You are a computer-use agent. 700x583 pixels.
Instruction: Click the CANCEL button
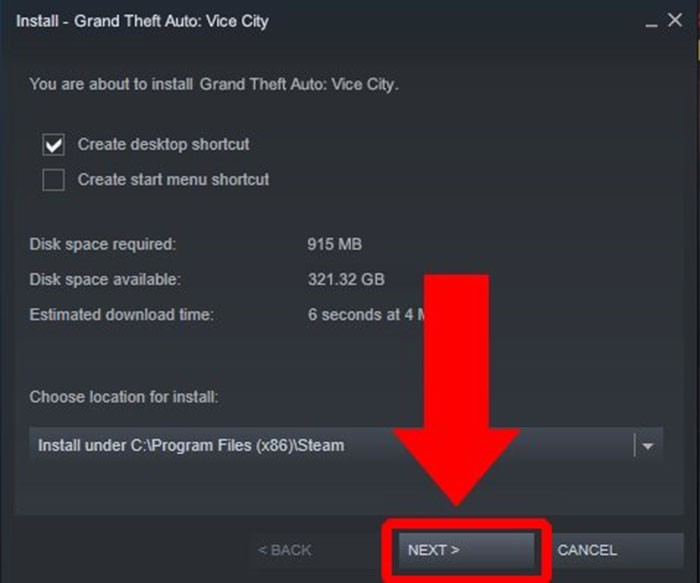click(x=618, y=550)
